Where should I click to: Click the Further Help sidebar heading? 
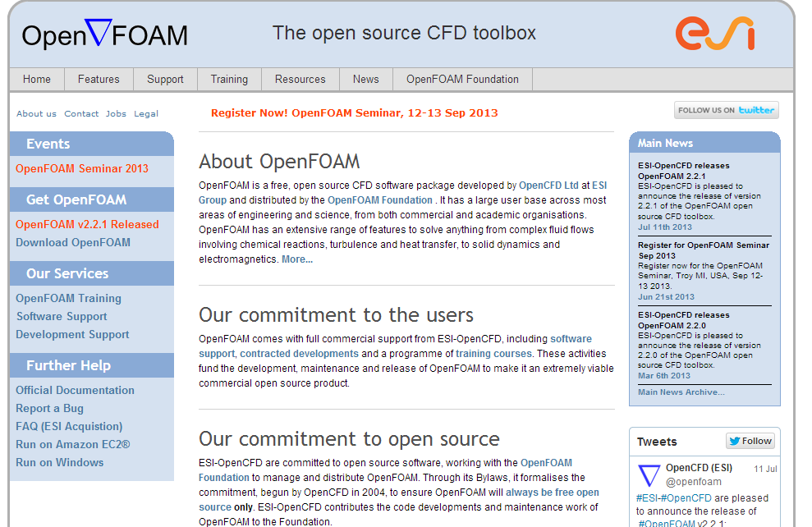pyautogui.click(x=68, y=365)
